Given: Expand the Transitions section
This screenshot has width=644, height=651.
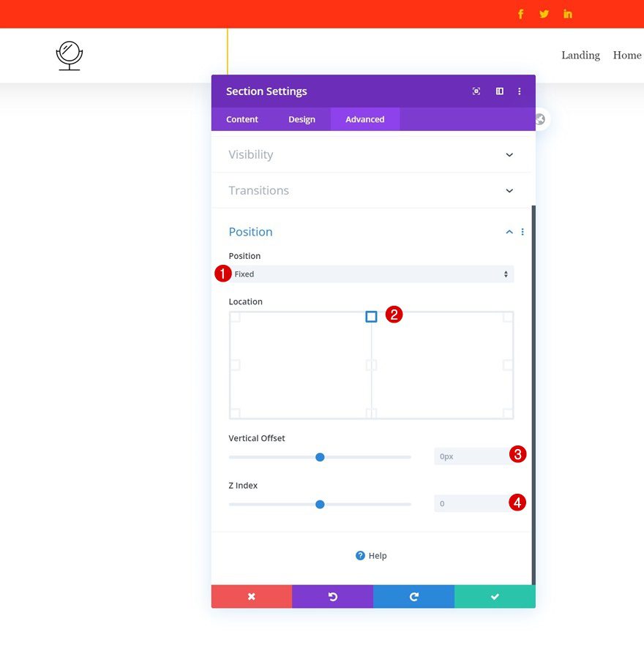Looking at the screenshot, I should [x=509, y=190].
